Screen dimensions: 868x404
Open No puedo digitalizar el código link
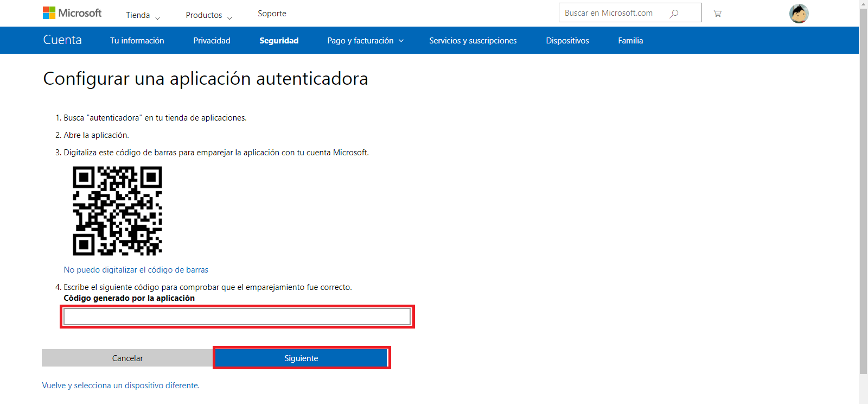pyautogui.click(x=136, y=270)
